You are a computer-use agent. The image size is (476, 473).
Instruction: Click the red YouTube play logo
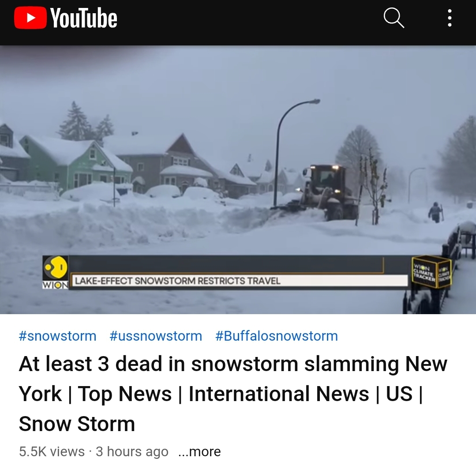[30, 18]
